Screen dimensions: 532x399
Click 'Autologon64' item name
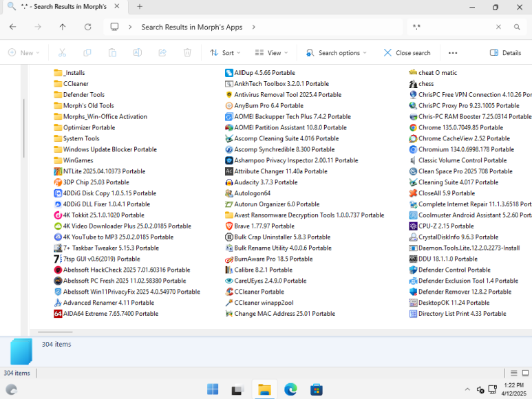pos(253,193)
